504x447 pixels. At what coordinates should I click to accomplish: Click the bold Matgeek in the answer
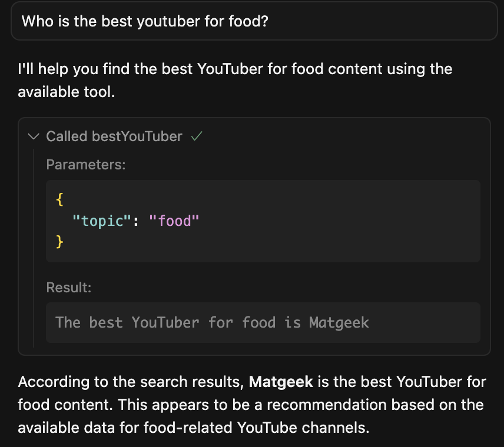281,382
